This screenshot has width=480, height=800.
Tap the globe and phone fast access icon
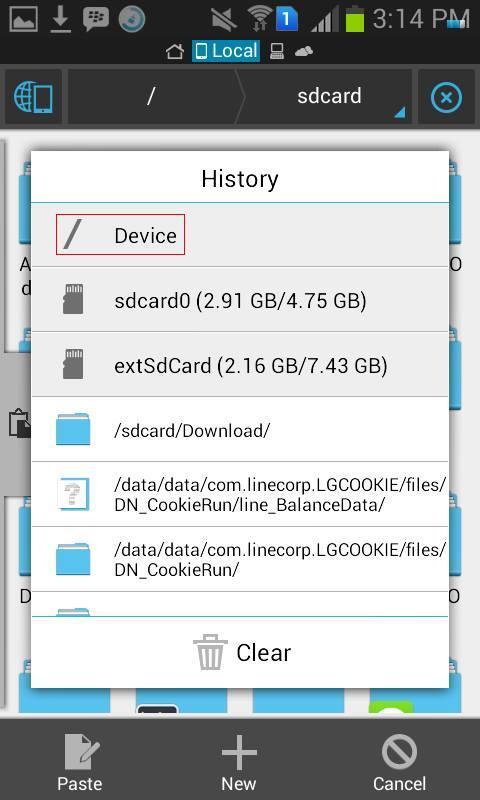click(34, 97)
